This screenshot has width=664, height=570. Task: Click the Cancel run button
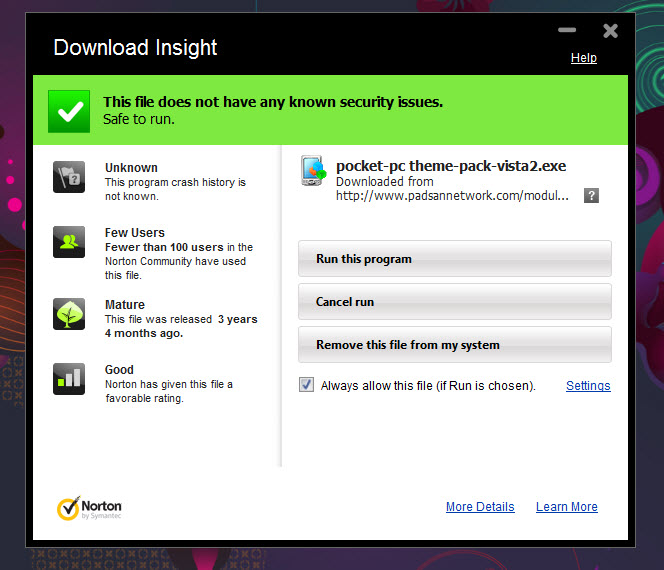click(455, 302)
